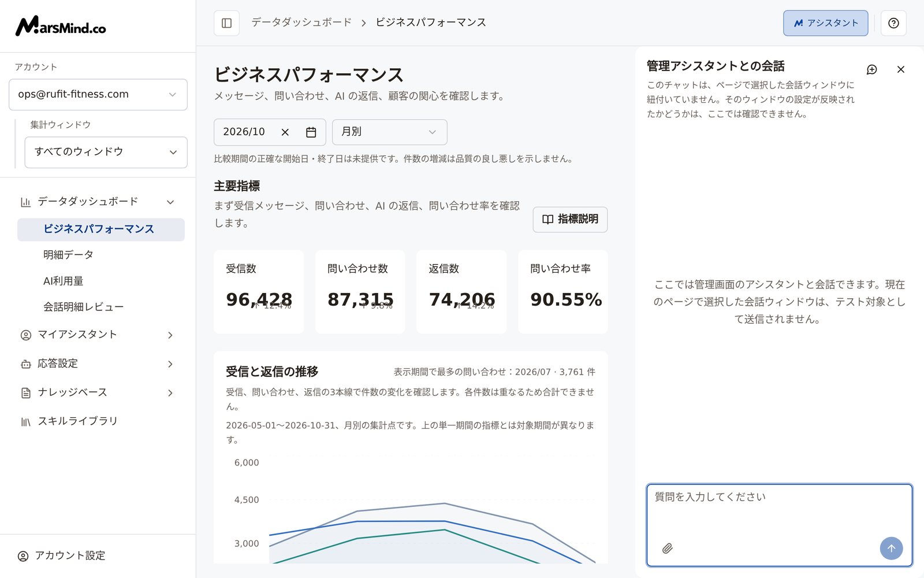The height and width of the screenshot is (578, 924).
Task: Open the すべてのウィンドウ dropdown
Action: click(x=106, y=152)
